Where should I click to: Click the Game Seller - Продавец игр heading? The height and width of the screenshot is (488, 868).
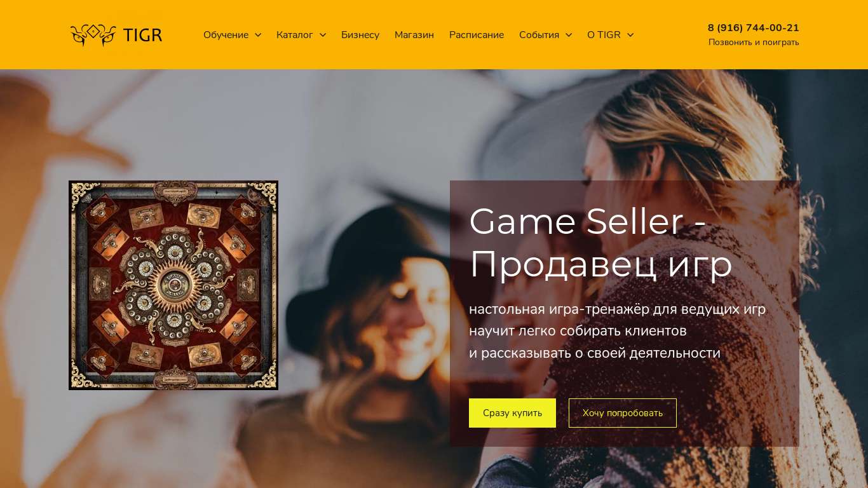click(600, 243)
